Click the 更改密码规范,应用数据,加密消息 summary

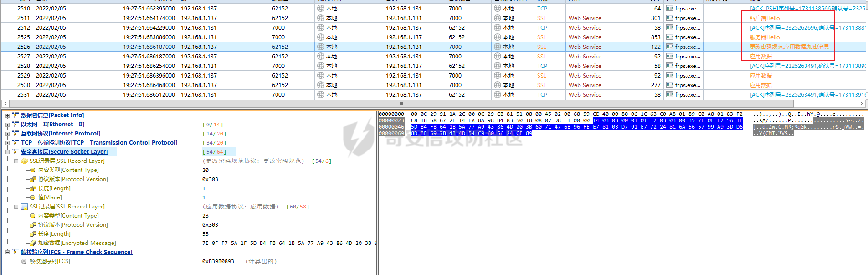point(789,47)
